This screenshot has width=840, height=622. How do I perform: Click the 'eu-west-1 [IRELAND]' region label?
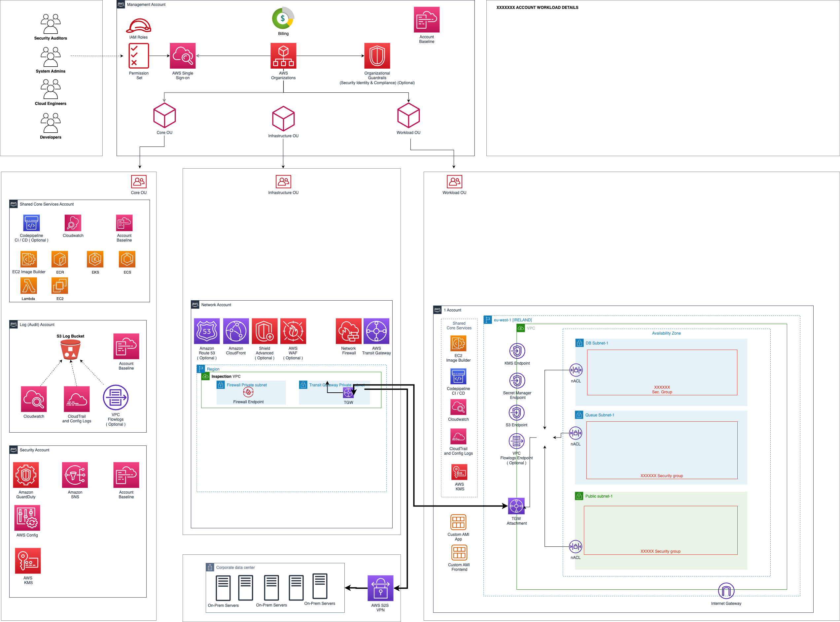(513, 320)
